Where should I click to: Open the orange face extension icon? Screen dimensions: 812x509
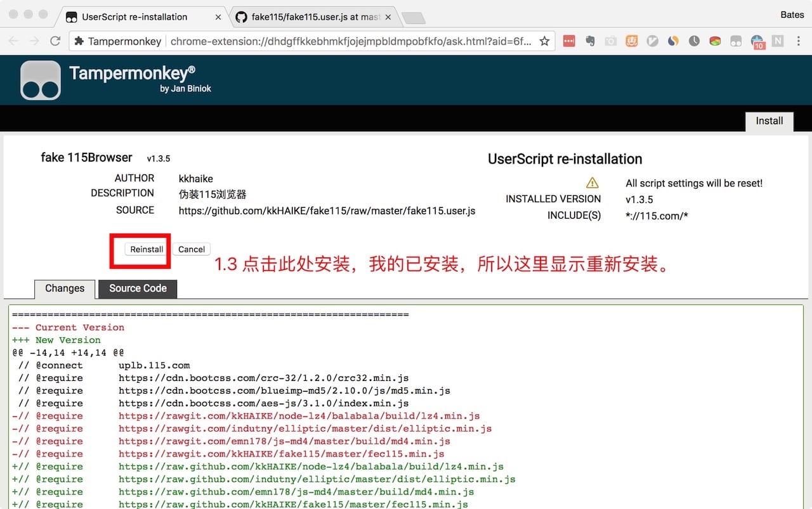coord(632,41)
